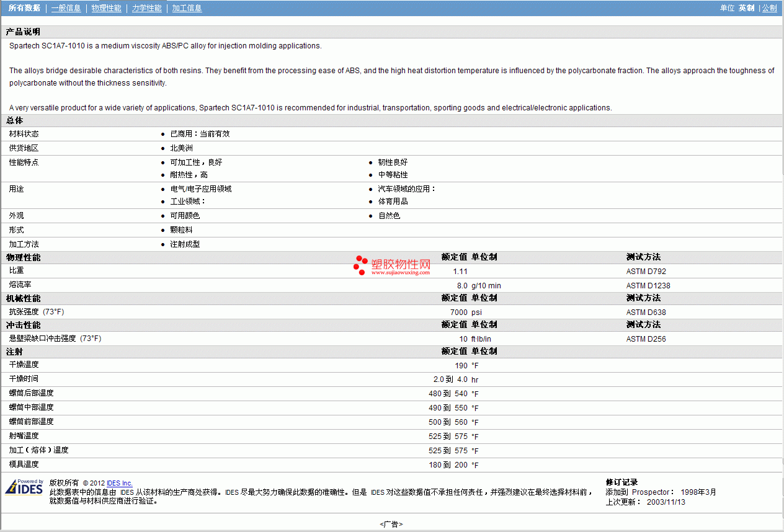The width and height of the screenshot is (784, 532).
Task: Click 射嘴温度 row label
Action: click(24, 436)
